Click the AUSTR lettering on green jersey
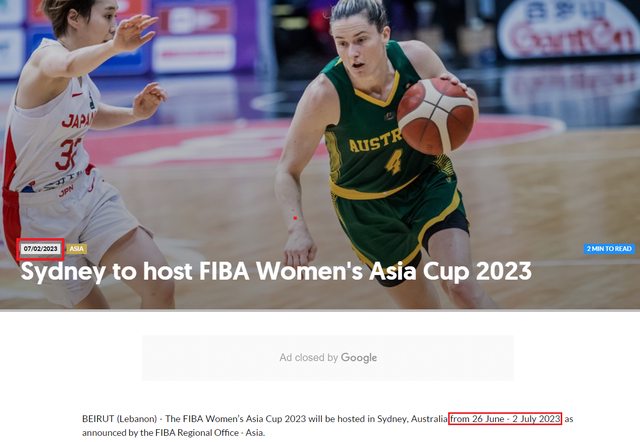 (376, 141)
